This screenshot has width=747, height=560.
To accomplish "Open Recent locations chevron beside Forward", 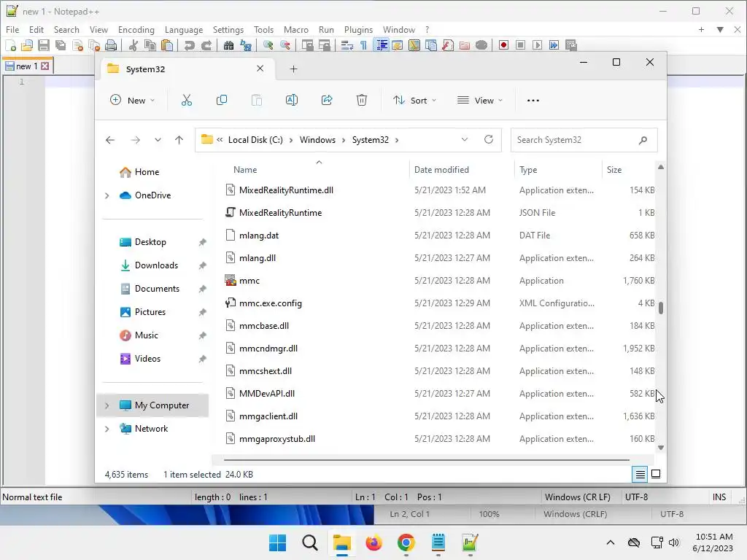I will coord(158,140).
